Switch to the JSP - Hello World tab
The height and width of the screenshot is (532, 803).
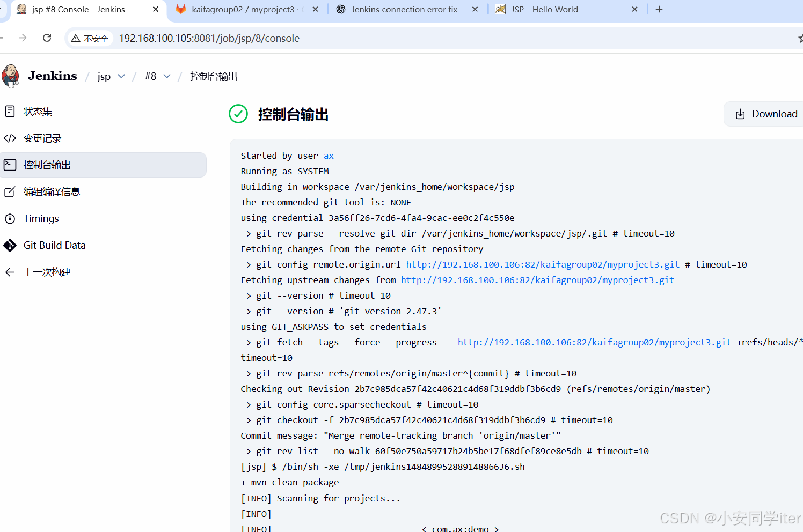pos(544,10)
